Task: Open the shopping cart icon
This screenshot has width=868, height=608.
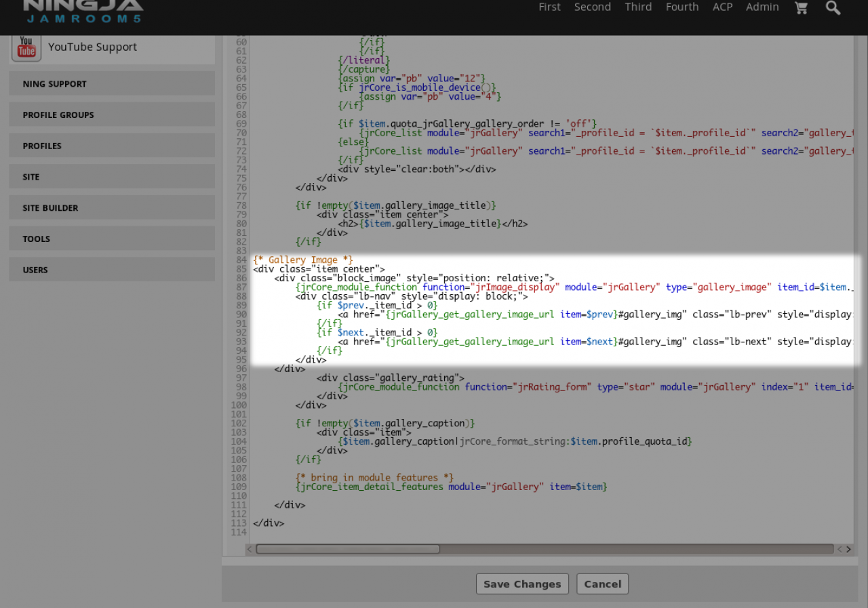Action: (801, 7)
